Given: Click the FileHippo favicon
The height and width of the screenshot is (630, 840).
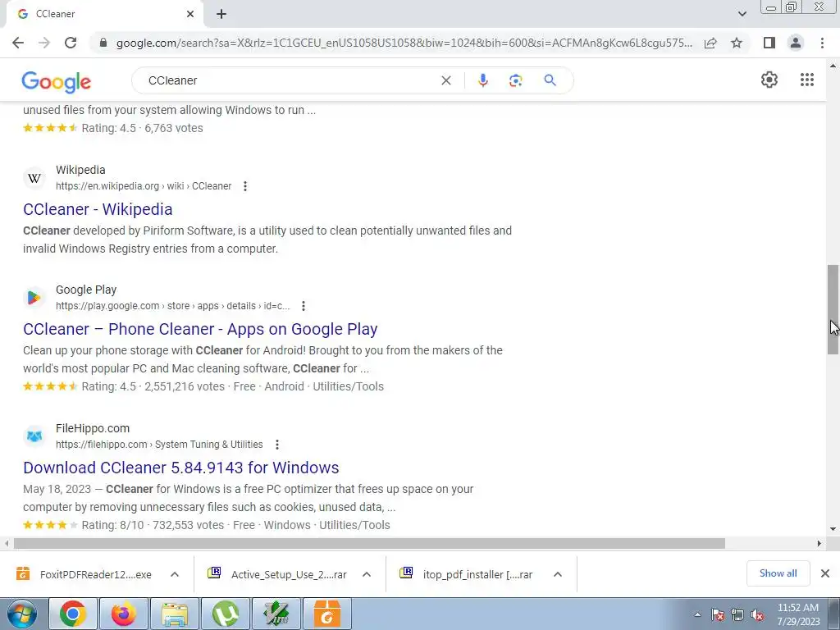Looking at the screenshot, I should (x=34, y=436).
